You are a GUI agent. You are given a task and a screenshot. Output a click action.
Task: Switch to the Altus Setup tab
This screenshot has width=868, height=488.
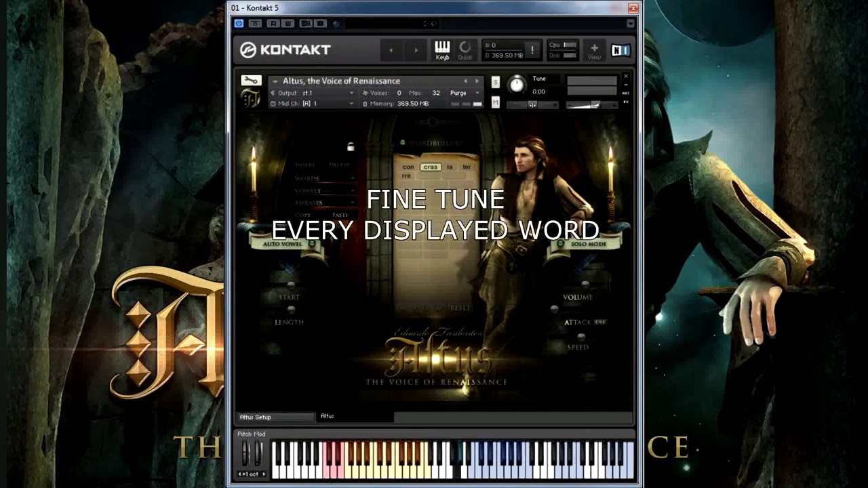point(276,418)
